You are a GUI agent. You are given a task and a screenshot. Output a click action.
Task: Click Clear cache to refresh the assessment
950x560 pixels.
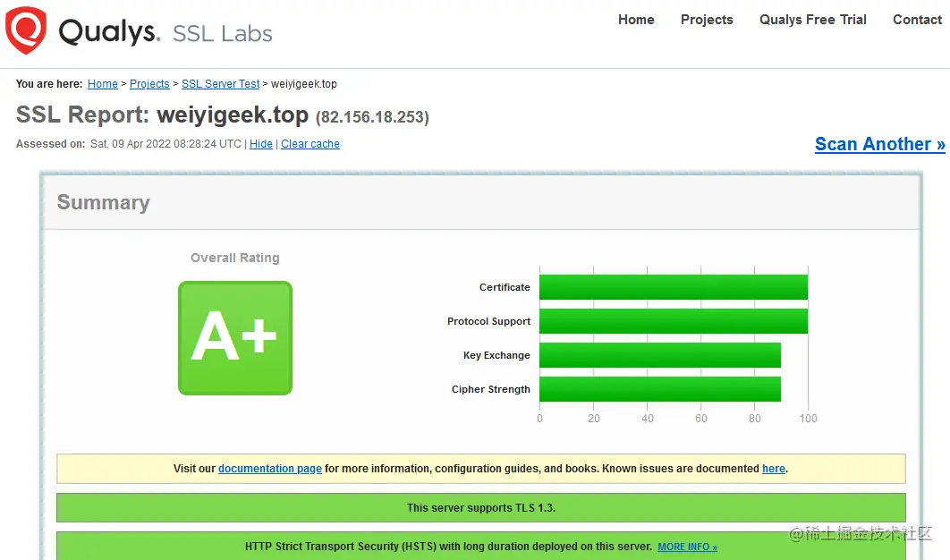point(310,143)
